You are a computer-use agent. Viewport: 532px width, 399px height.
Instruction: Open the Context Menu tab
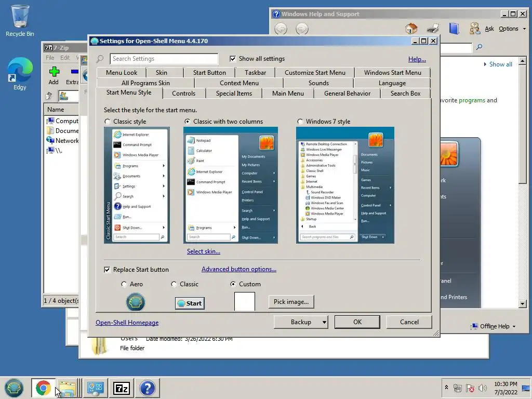pyautogui.click(x=239, y=83)
